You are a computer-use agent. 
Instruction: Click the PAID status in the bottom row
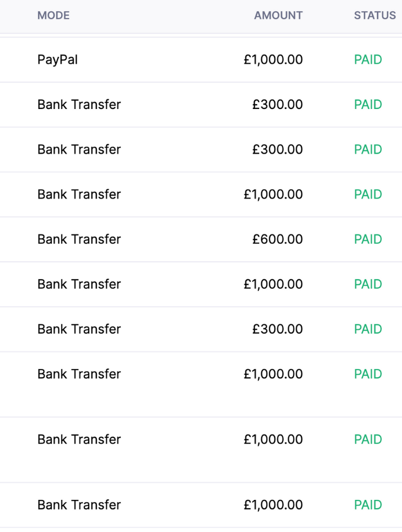point(368,505)
